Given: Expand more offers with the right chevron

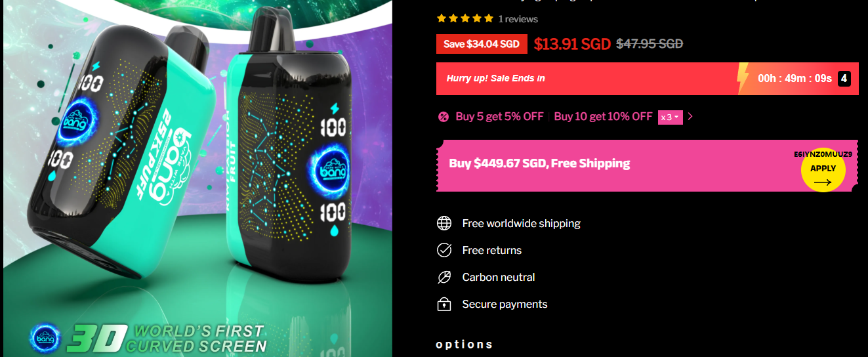Looking at the screenshot, I should click(690, 117).
